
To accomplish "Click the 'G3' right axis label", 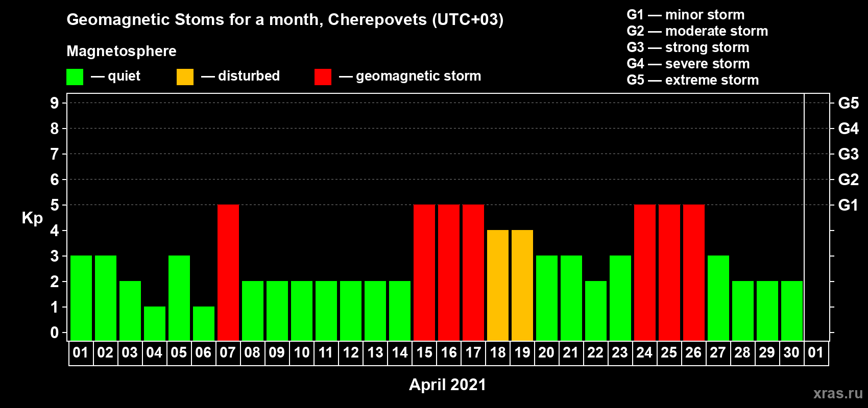I will pyautogui.click(x=849, y=154).
